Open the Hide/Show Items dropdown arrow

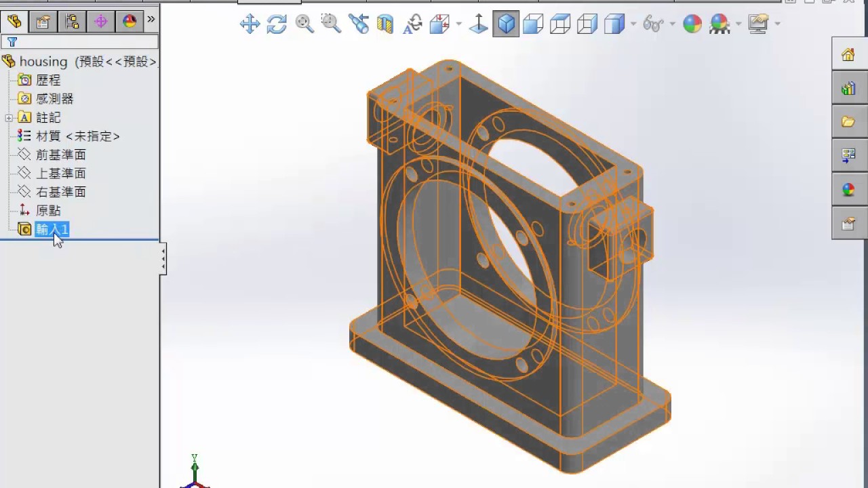pyautogui.click(x=673, y=25)
